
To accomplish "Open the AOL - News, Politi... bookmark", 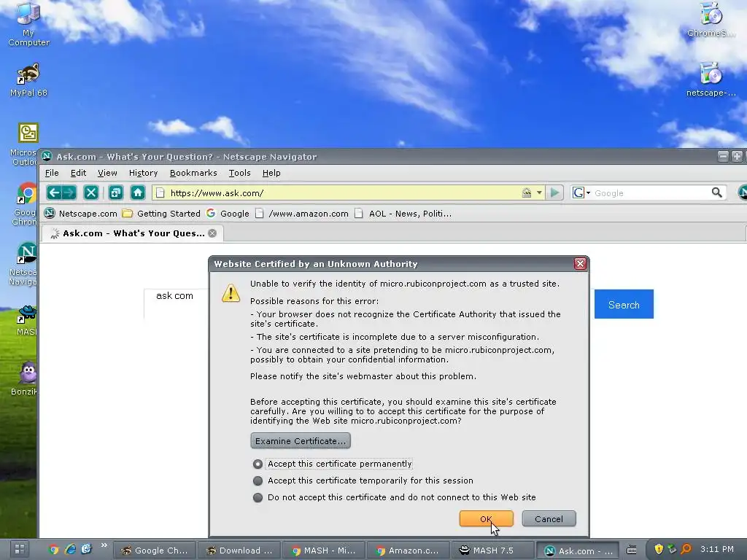I will 403,214.
